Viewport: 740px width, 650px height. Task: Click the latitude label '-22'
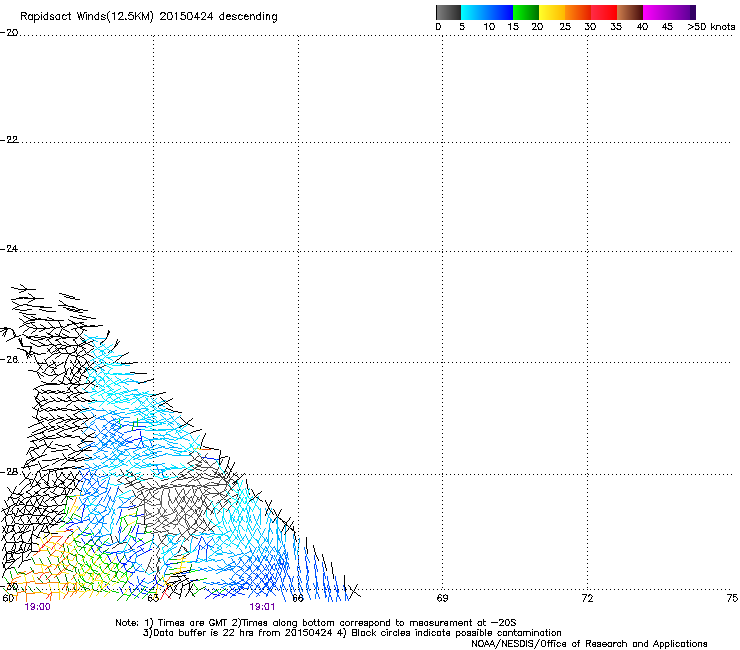point(9,140)
